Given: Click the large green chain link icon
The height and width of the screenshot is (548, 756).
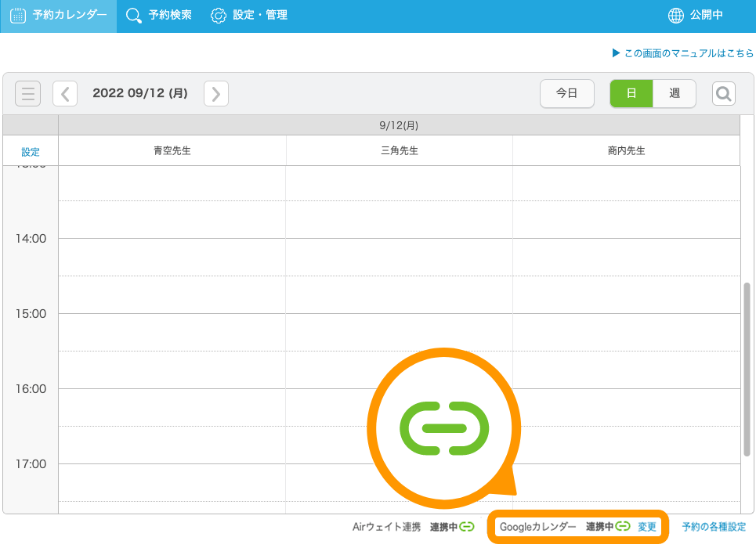Looking at the screenshot, I should coord(444,428).
